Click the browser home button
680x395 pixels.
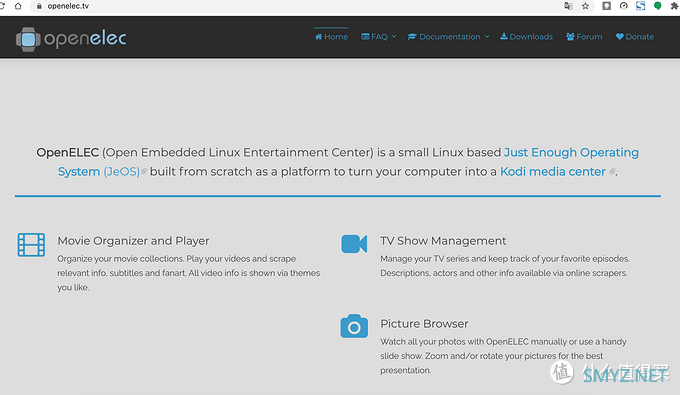pyautogui.click(x=18, y=6)
